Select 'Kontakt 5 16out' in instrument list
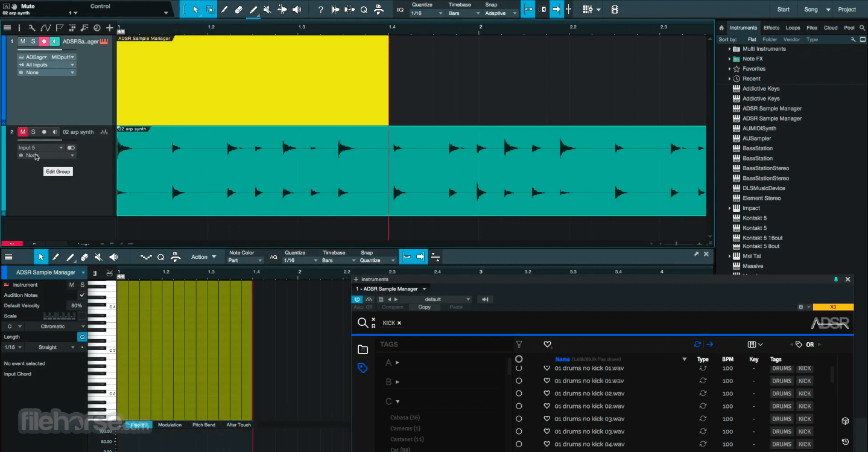 click(x=762, y=238)
